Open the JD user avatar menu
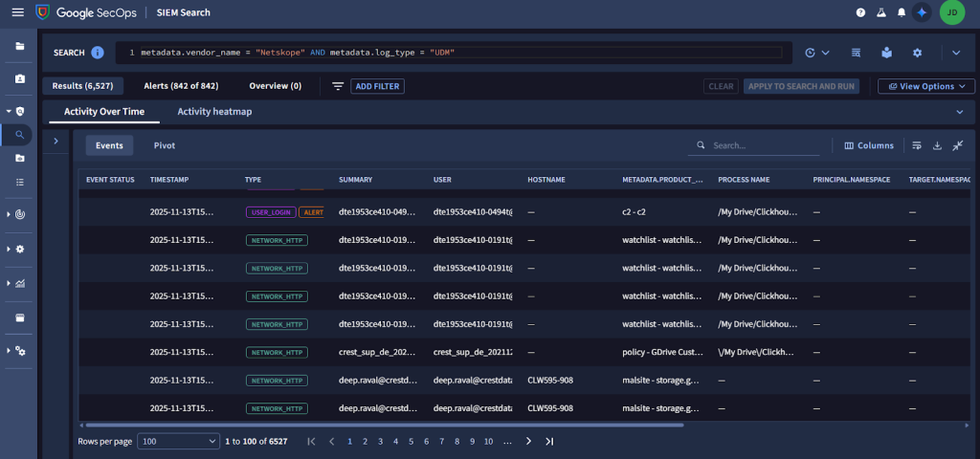980x459 pixels. pyautogui.click(x=952, y=12)
